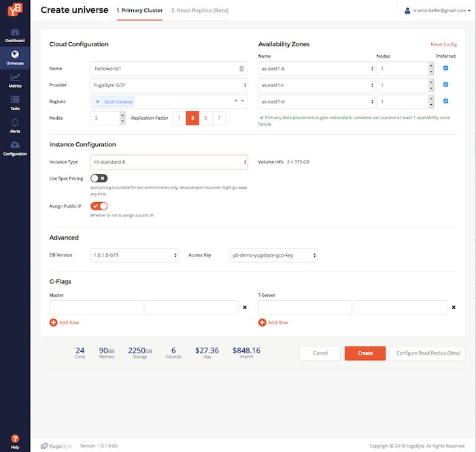Image resolution: width=476 pixels, height=452 pixels.
Task: Select replication factor 5
Action: [x=205, y=118]
